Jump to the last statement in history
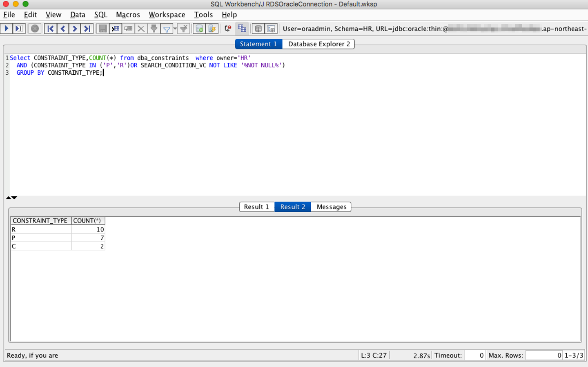The height and width of the screenshot is (367, 588). 87,29
